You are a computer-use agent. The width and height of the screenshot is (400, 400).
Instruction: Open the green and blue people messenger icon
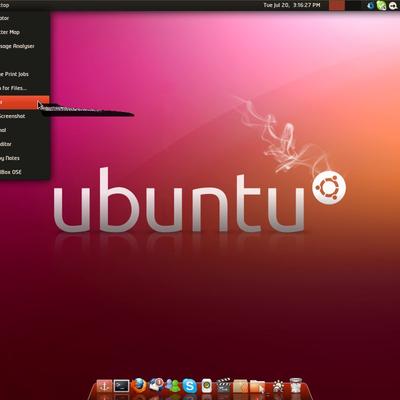click(x=173, y=386)
